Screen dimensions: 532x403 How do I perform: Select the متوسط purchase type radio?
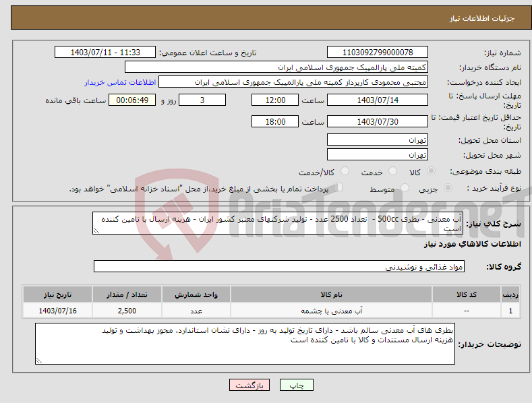pos(405,187)
